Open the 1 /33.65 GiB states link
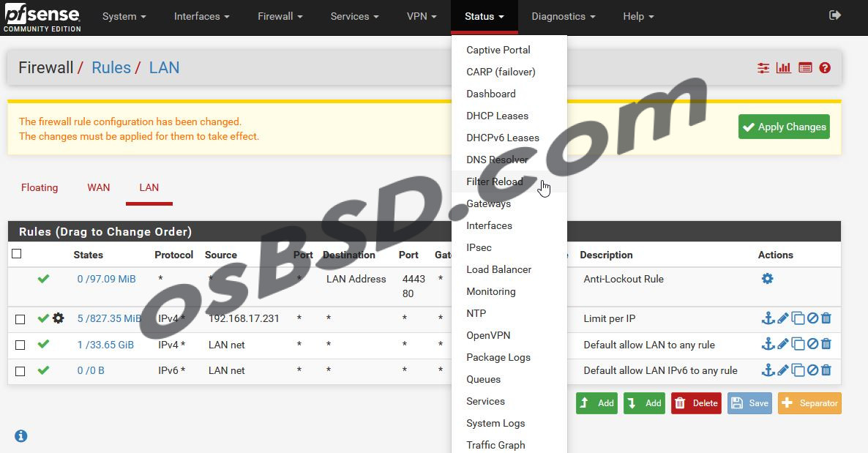The height and width of the screenshot is (453, 868). coord(105,345)
